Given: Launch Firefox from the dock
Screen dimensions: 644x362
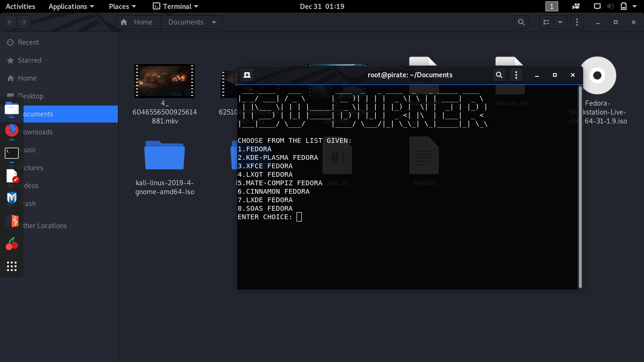Looking at the screenshot, I should pyautogui.click(x=12, y=130).
